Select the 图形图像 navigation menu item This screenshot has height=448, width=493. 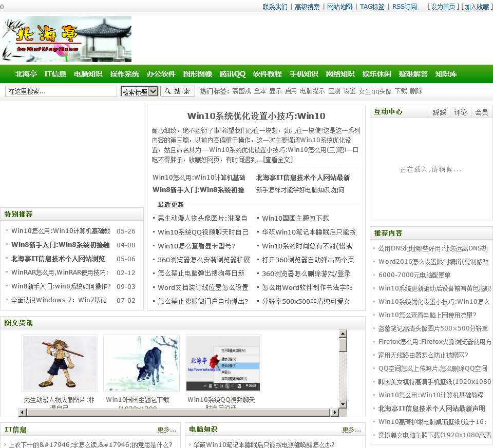pos(198,74)
